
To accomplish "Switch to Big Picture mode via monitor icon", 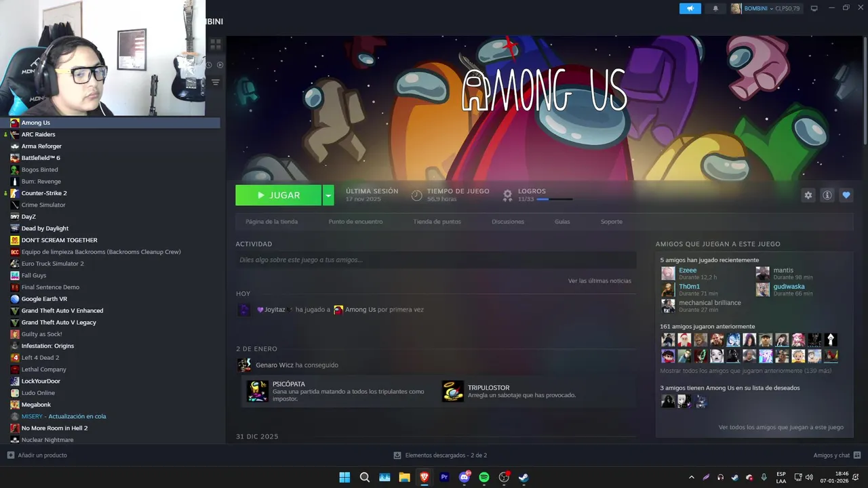I will 814,8.
